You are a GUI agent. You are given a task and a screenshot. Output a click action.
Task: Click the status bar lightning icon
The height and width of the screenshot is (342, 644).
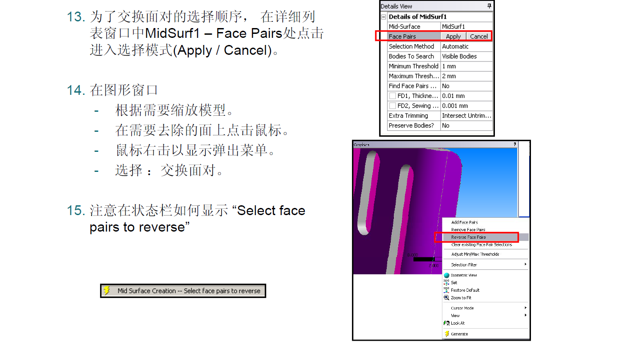(107, 291)
